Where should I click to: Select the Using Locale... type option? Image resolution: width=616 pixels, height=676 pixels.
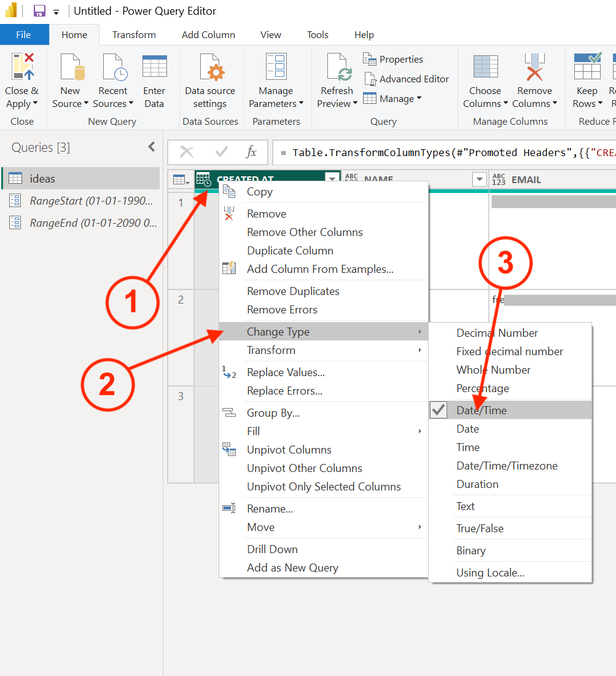[490, 573]
